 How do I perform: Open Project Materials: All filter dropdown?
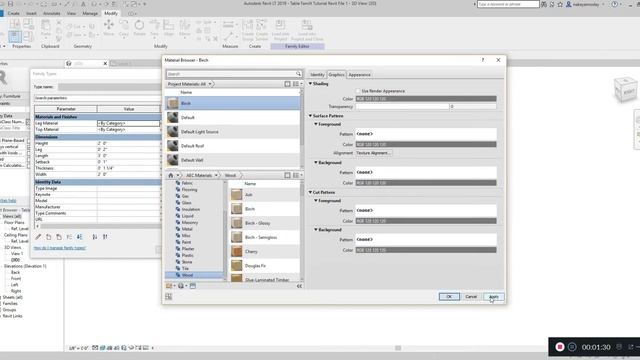click(190, 84)
